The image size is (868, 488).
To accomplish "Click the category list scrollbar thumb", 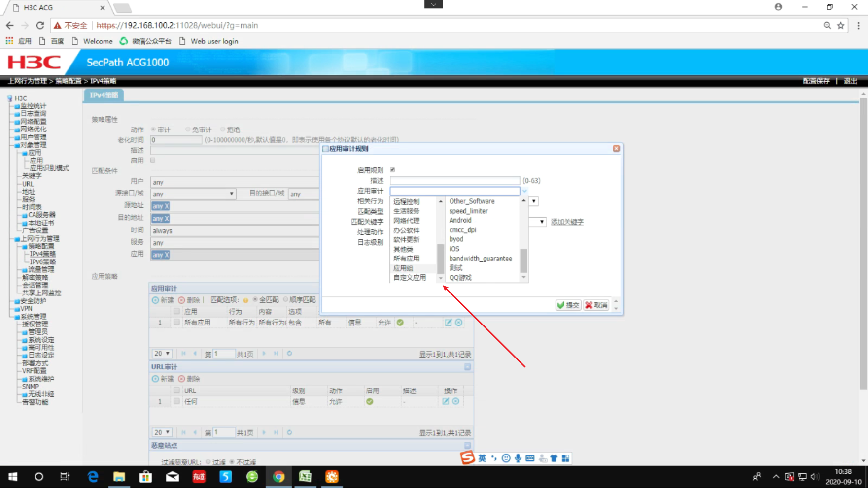I will (x=441, y=259).
